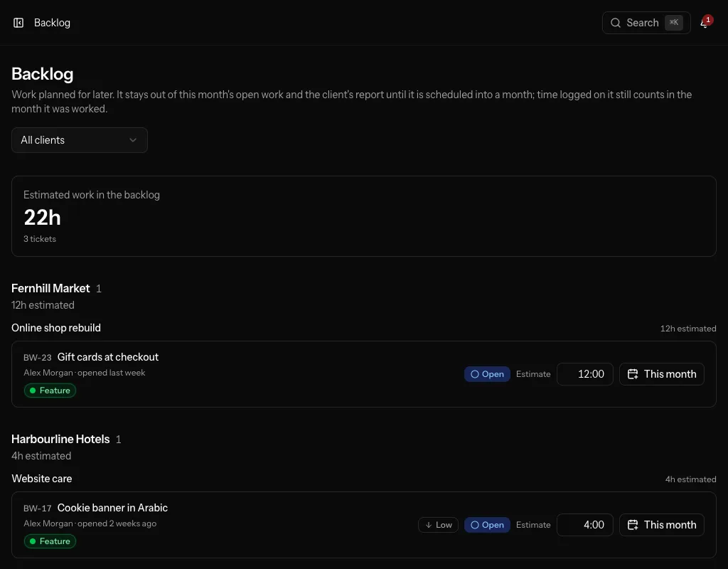Click the Backlog breadcrumb in the top bar
728x569 pixels.
[x=52, y=23]
